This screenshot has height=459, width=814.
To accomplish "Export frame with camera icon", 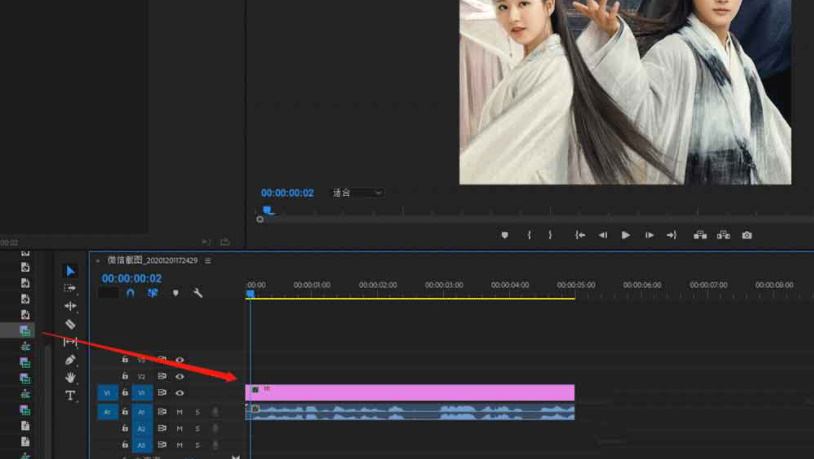I will (x=747, y=235).
